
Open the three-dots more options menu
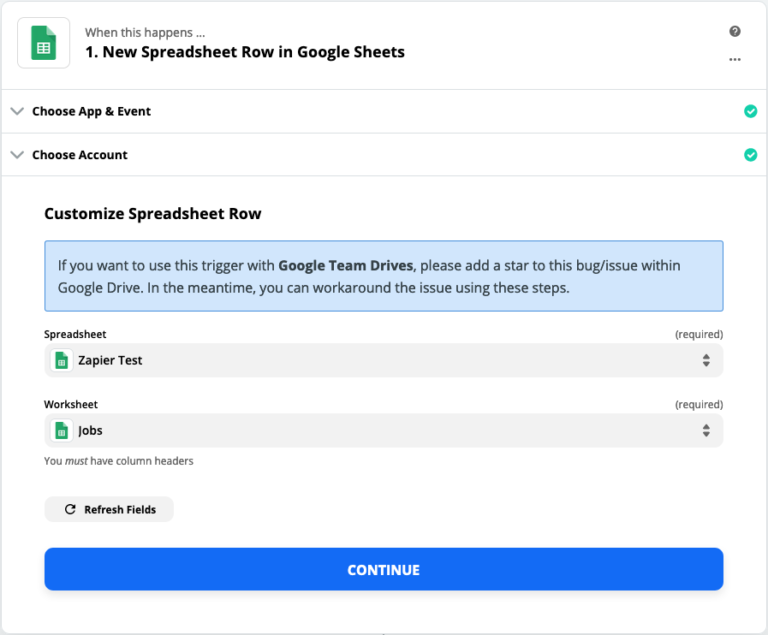click(735, 59)
